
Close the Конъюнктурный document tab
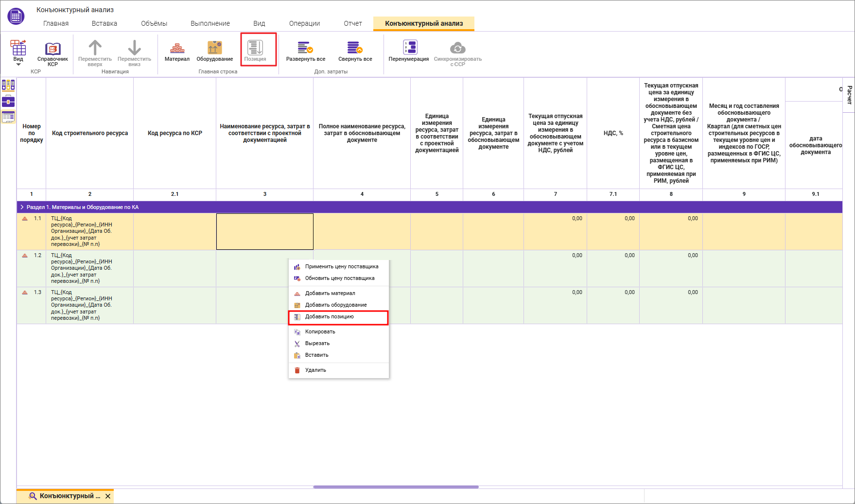pos(108,496)
